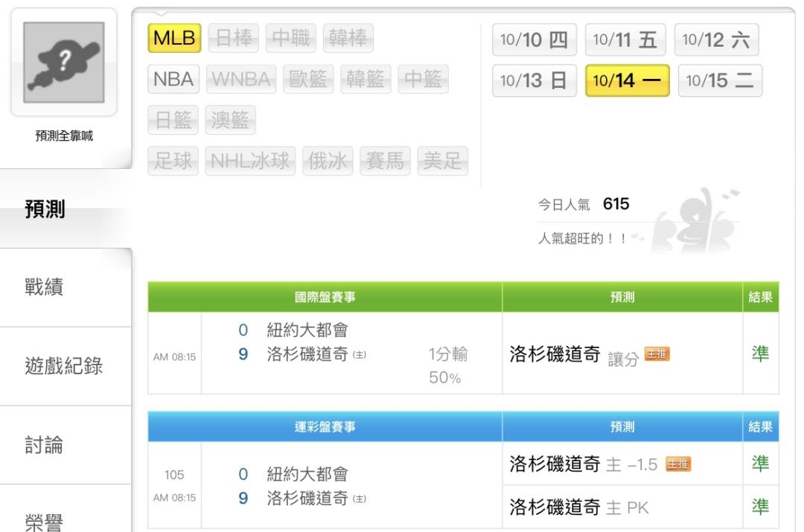Screen dimensions: 804x532
Task: Open 紐約大都會 team in 國際盤 table
Action: [307, 331]
